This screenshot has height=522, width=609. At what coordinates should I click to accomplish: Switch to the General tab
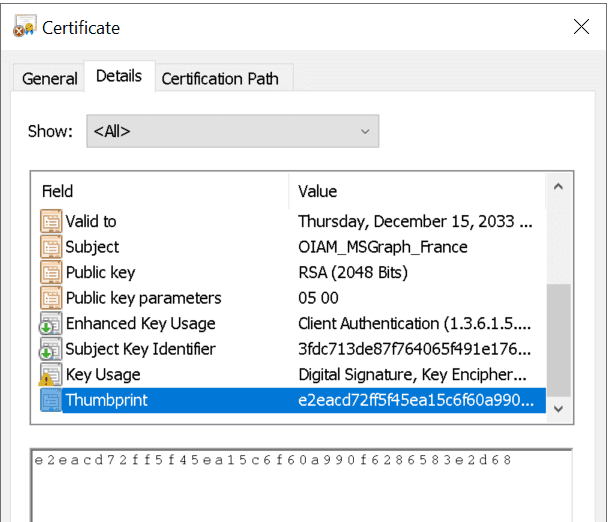(x=50, y=78)
